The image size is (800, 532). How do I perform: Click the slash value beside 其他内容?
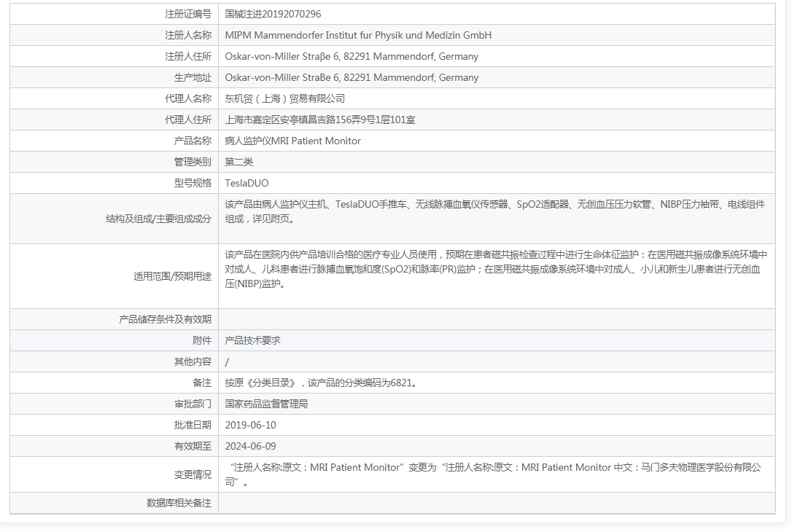[x=227, y=361]
